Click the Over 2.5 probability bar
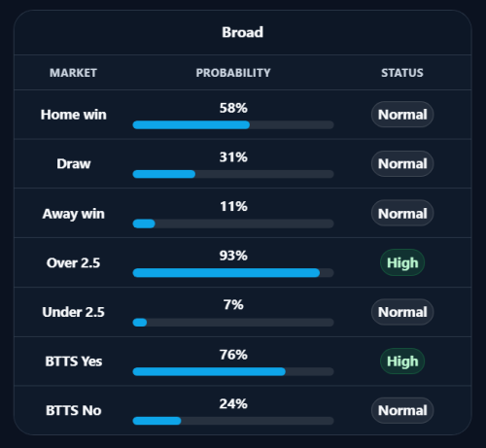Viewport: 486px width, 448px height. tap(233, 273)
